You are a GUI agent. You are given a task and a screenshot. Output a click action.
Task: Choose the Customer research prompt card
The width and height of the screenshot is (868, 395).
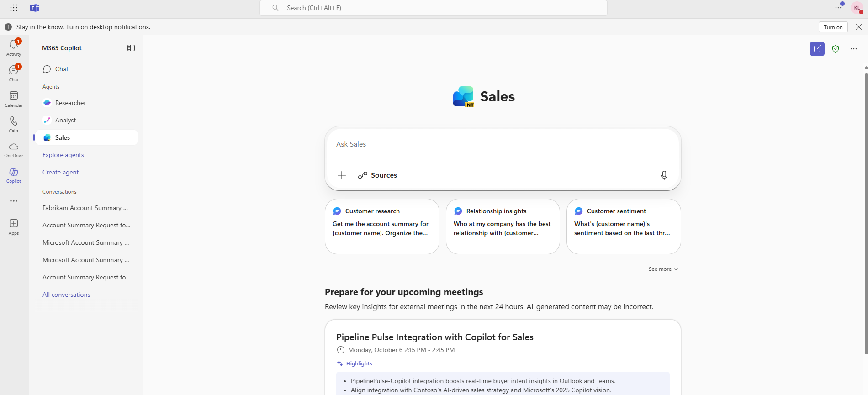[x=382, y=226]
